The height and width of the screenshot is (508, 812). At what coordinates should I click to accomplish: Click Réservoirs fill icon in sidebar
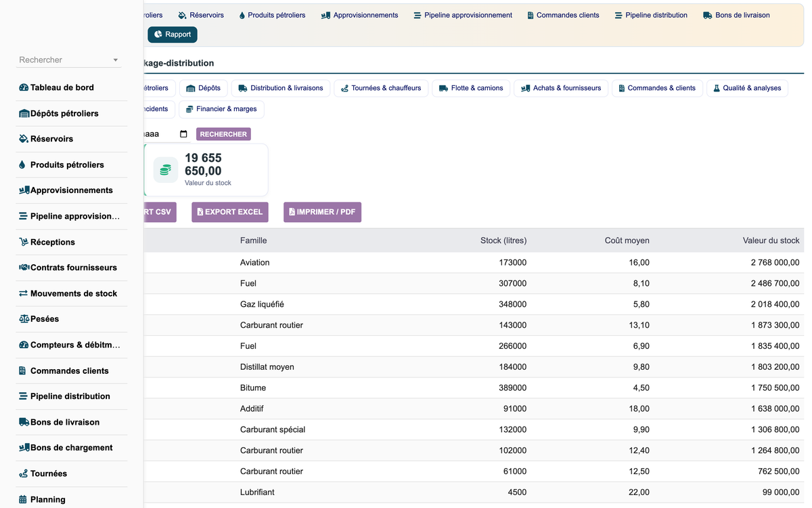[24, 139]
